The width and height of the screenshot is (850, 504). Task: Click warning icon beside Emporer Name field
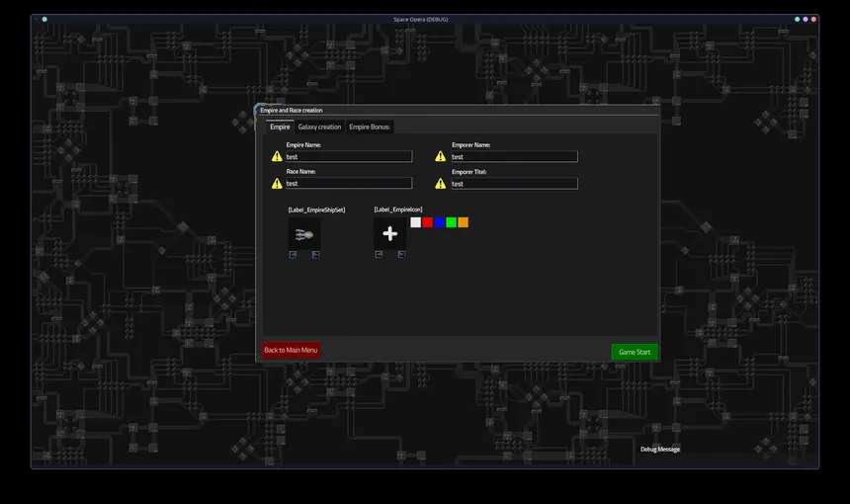(x=440, y=156)
